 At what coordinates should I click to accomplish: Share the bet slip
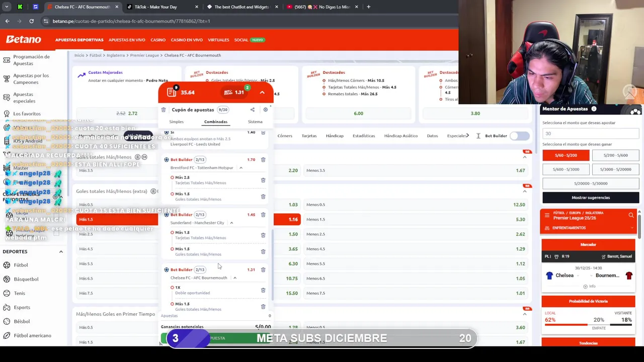252,110
